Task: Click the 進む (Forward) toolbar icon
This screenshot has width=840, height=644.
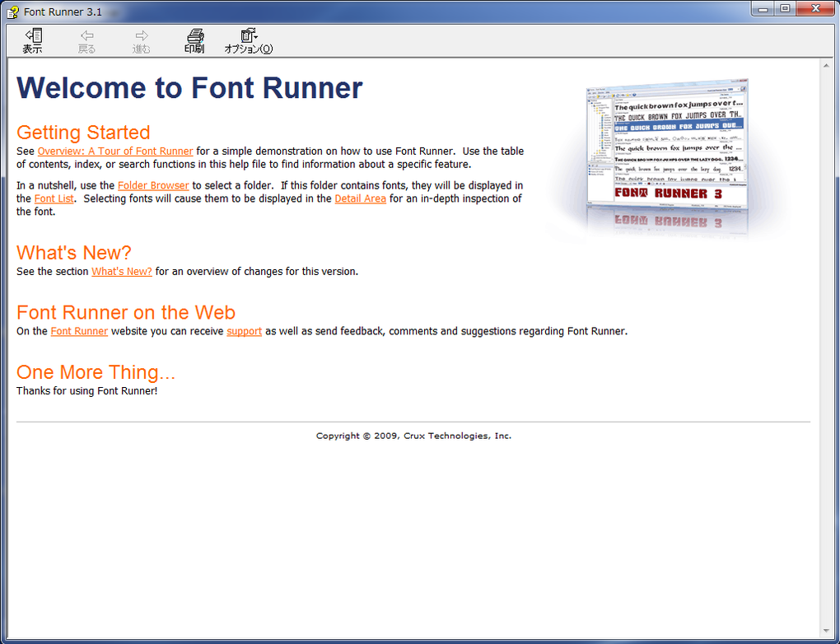Action: (140, 40)
